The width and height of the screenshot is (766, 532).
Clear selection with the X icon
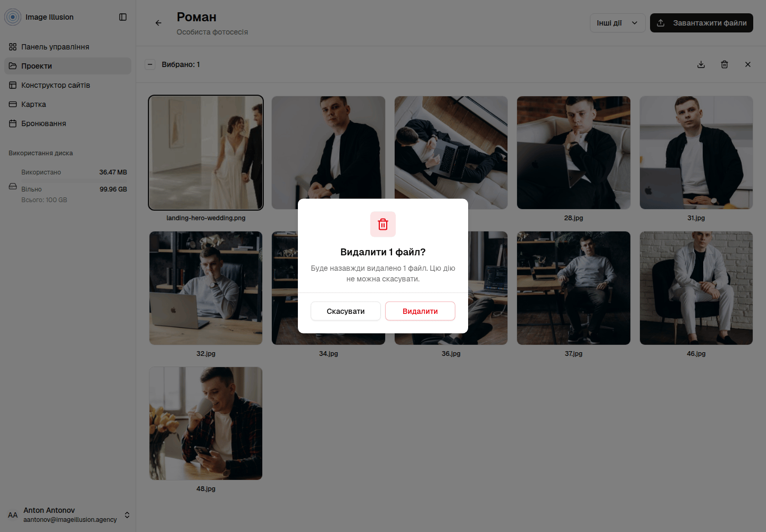coord(748,64)
